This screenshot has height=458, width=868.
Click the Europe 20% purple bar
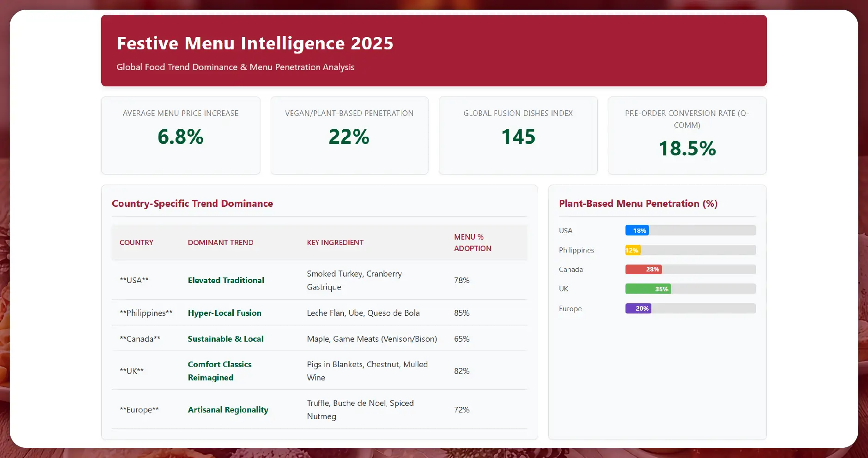638,308
